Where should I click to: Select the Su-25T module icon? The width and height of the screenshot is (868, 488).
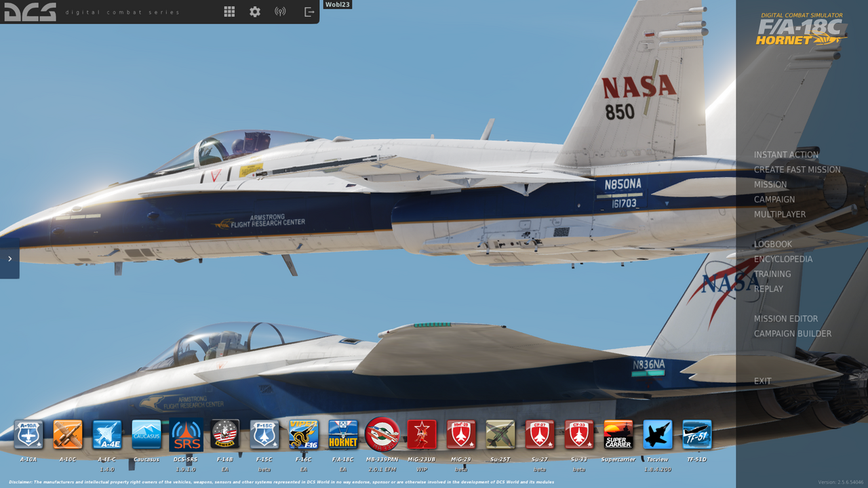(x=500, y=434)
